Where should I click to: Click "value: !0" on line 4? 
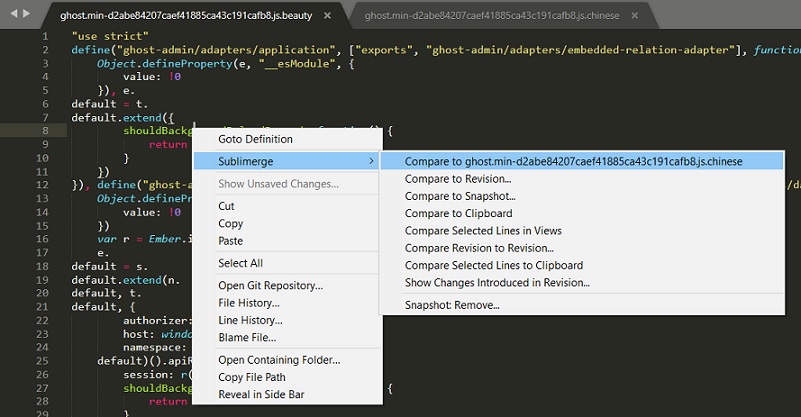(x=152, y=77)
